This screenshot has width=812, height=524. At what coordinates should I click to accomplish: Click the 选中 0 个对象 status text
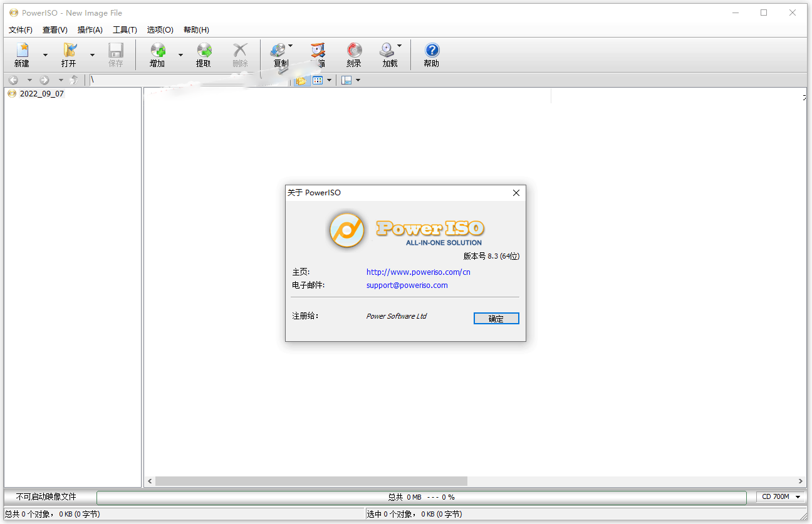[415, 514]
